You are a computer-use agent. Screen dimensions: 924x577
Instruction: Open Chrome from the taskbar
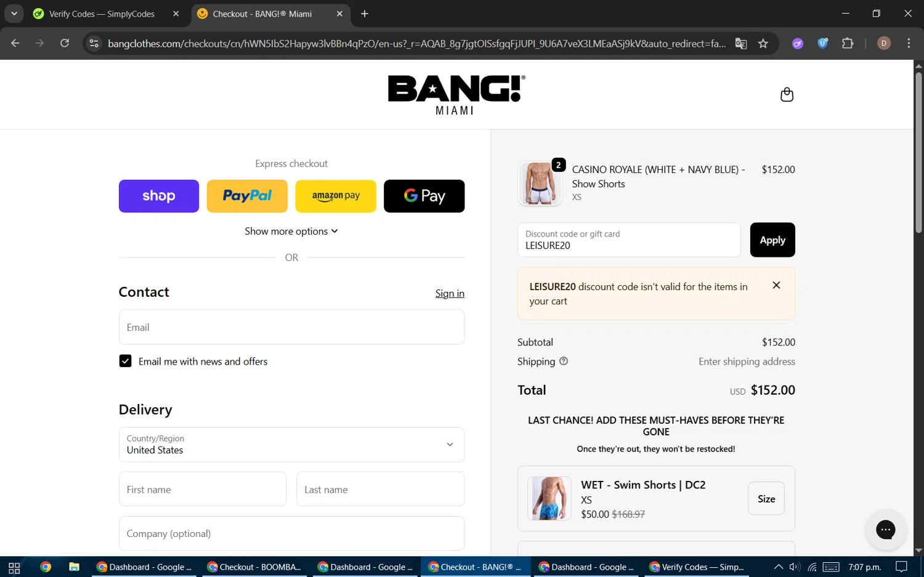pyautogui.click(x=46, y=567)
